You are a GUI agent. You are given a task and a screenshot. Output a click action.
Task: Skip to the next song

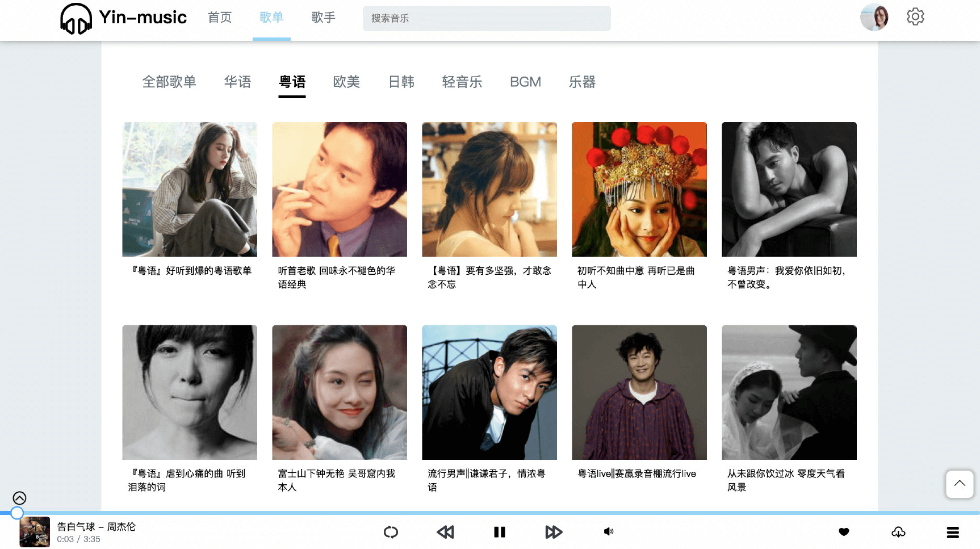553,532
